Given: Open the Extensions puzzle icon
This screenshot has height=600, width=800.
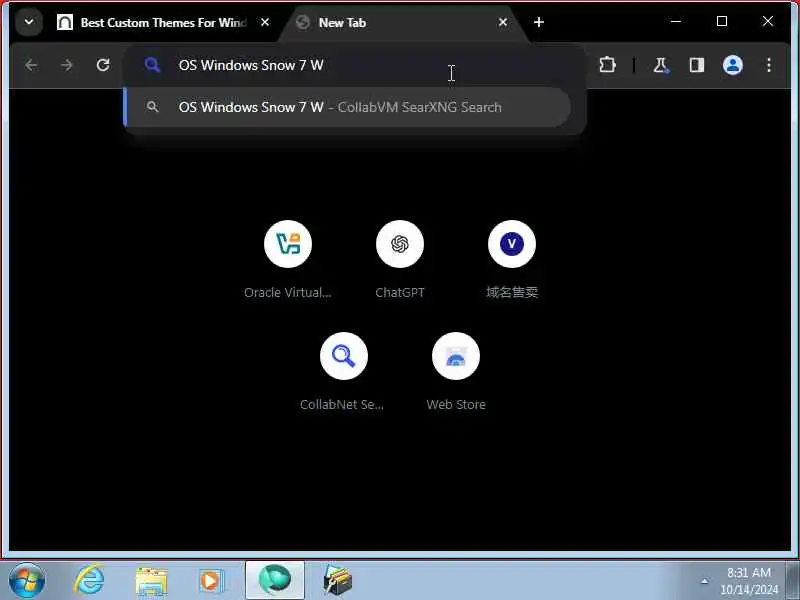Looking at the screenshot, I should coord(607,65).
